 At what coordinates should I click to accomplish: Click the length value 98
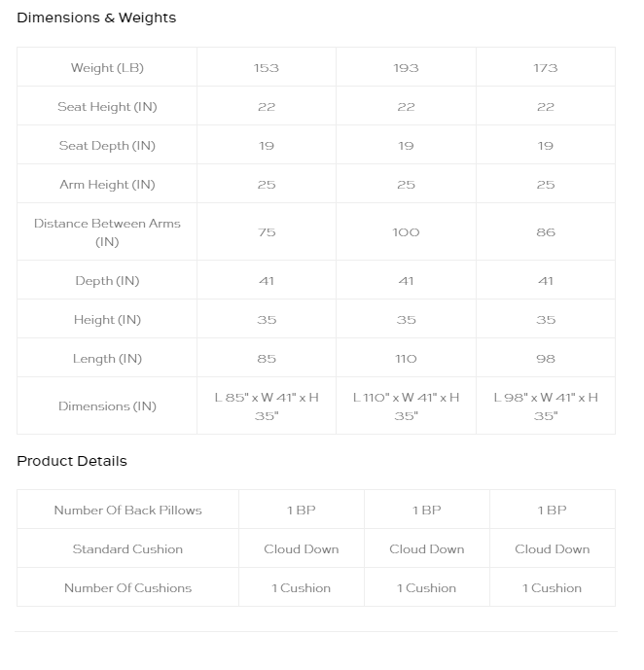pyautogui.click(x=546, y=359)
